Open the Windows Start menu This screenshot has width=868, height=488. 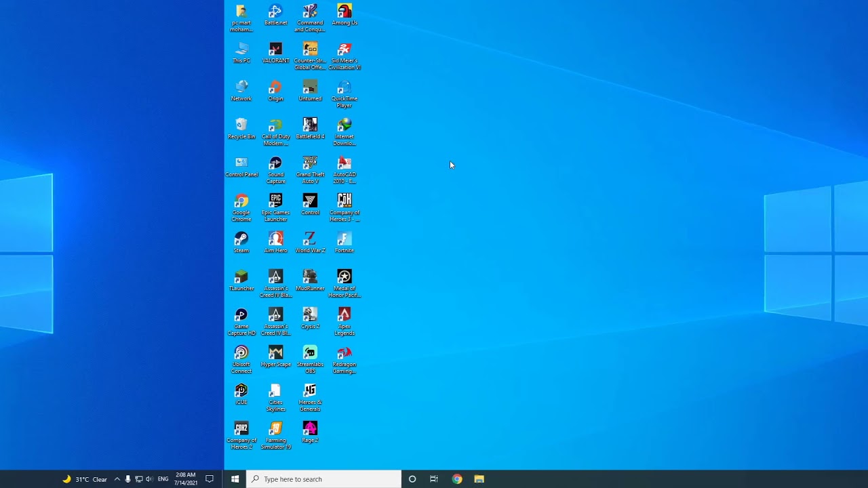235,479
